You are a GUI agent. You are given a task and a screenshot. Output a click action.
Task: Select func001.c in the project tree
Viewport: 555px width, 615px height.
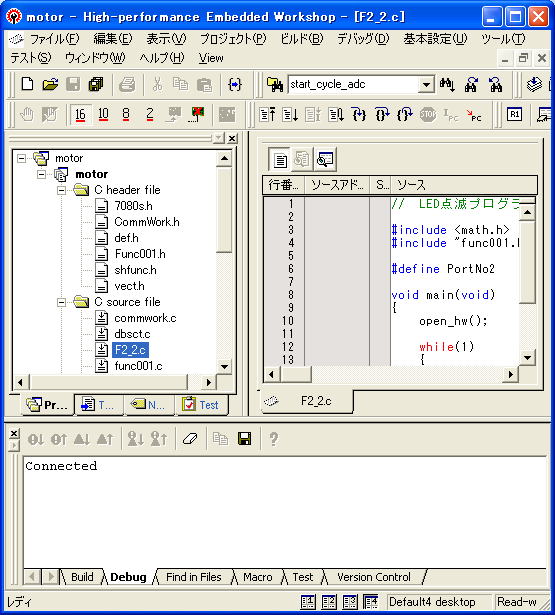click(138, 366)
